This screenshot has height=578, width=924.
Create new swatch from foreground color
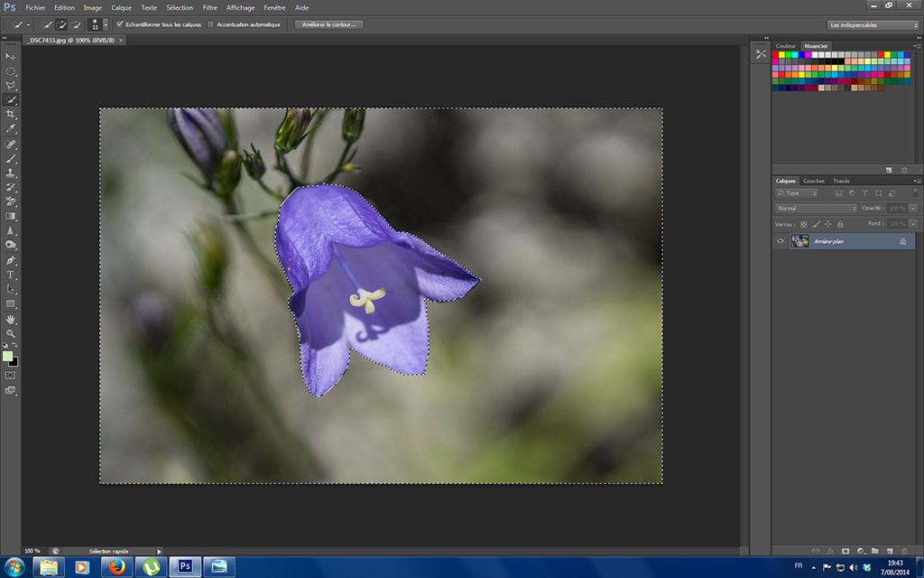[889, 170]
